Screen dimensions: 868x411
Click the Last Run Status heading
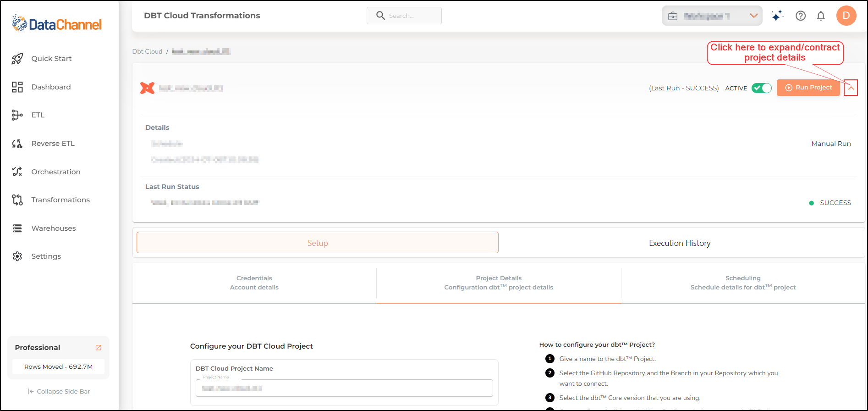point(172,187)
